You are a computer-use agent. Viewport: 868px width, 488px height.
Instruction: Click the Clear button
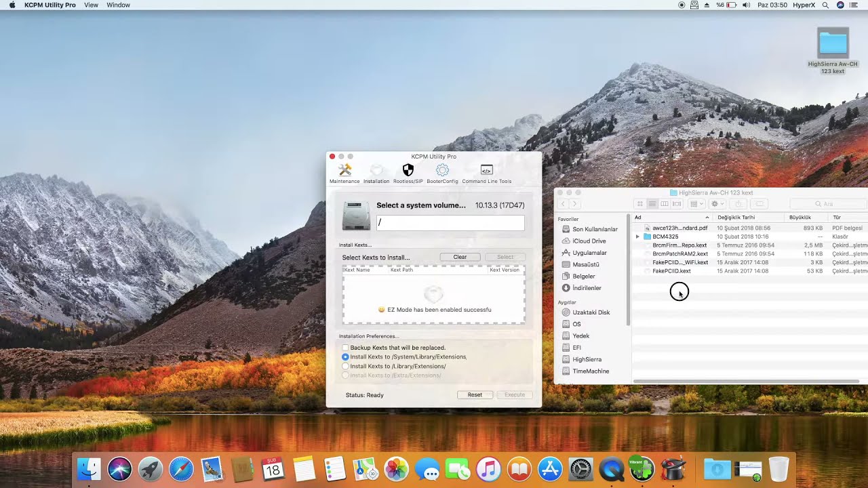click(x=460, y=257)
